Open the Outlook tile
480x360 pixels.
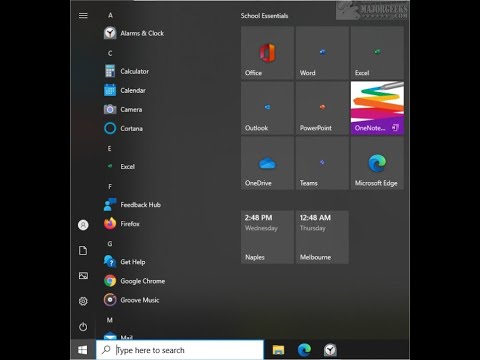(267, 108)
